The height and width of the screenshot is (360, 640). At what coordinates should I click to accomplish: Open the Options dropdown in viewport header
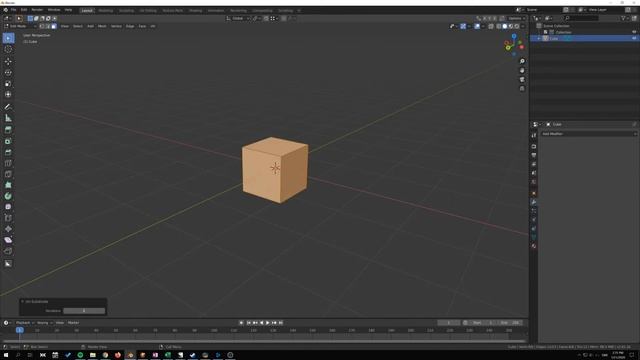click(x=516, y=18)
